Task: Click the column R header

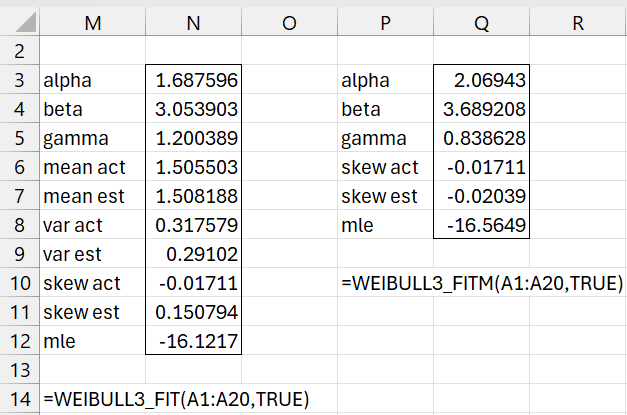Action: (x=577, y=19)
